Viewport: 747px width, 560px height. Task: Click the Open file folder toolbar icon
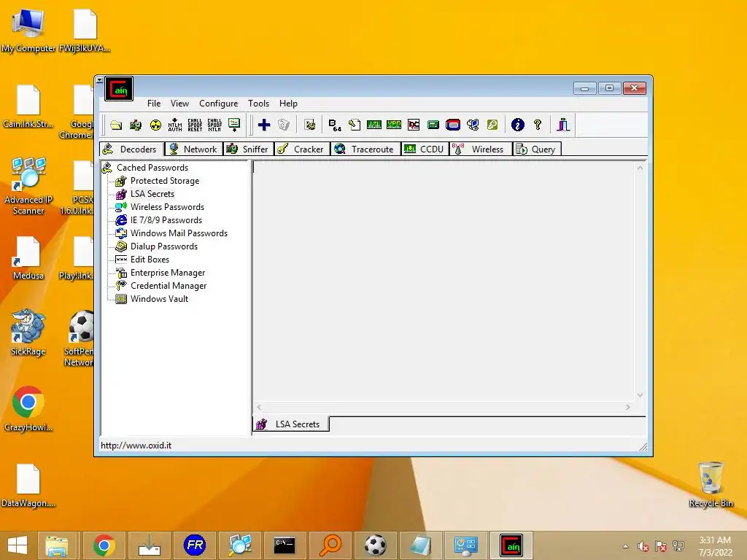[116, 125]
